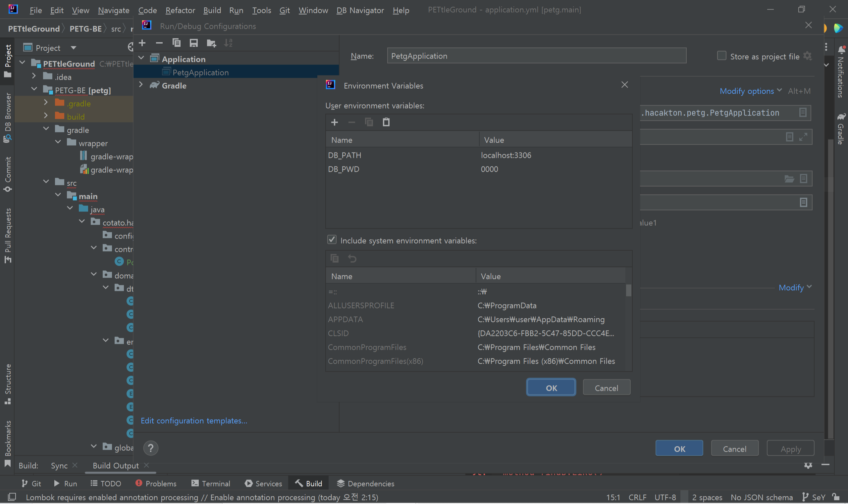Viewport: 848px width, 504px height.
Task: Click the paste environment variables icon
Action: pyautogui.click(x=386, y=122)
